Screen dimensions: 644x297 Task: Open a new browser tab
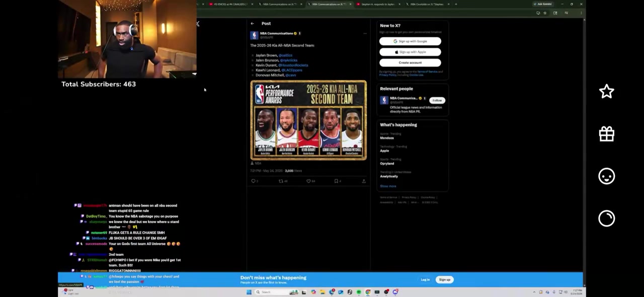click(456, 4)
